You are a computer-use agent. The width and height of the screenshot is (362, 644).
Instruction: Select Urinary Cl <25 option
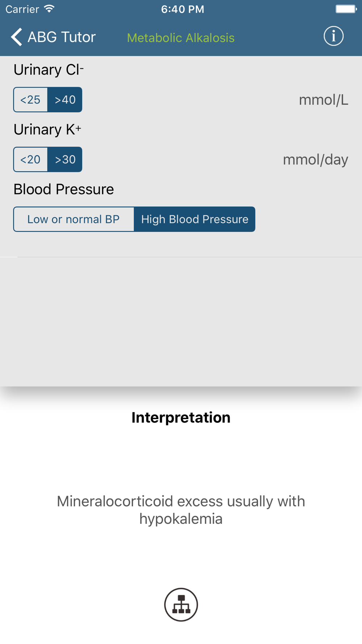point(30,100)
